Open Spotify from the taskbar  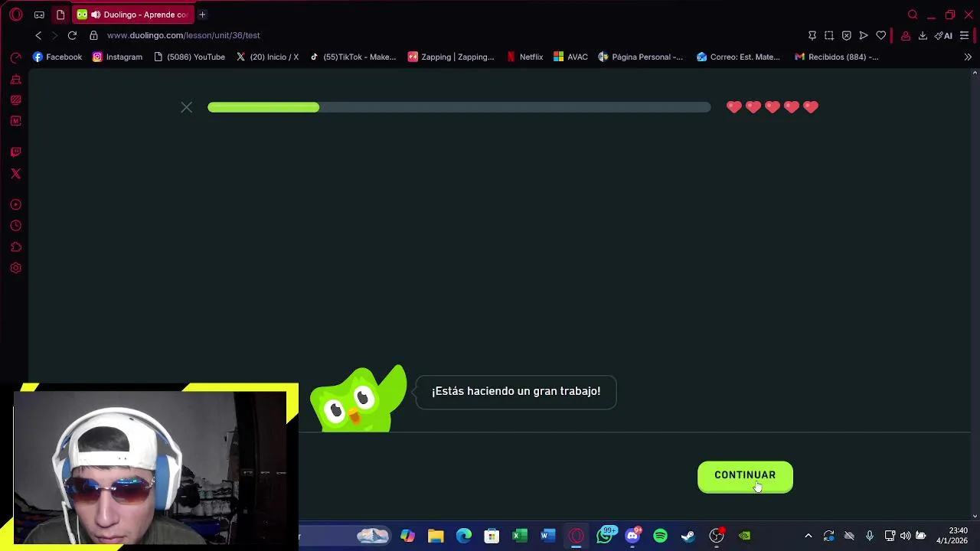[x=660, y=536]
